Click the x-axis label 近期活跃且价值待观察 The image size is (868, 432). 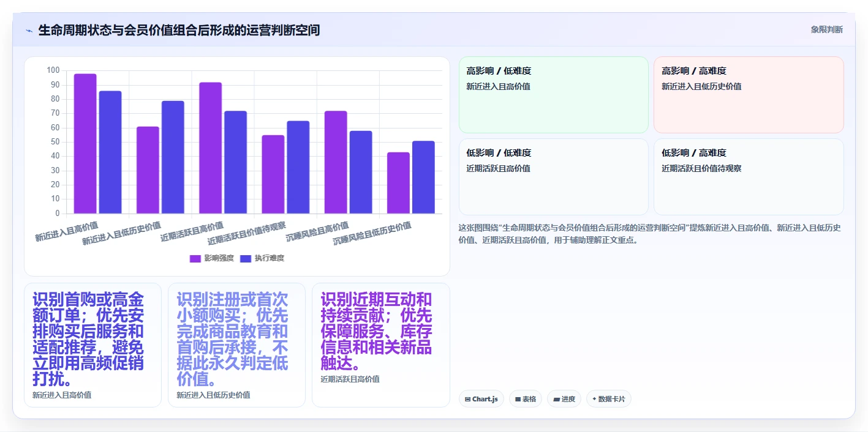(x=246, y=234)
